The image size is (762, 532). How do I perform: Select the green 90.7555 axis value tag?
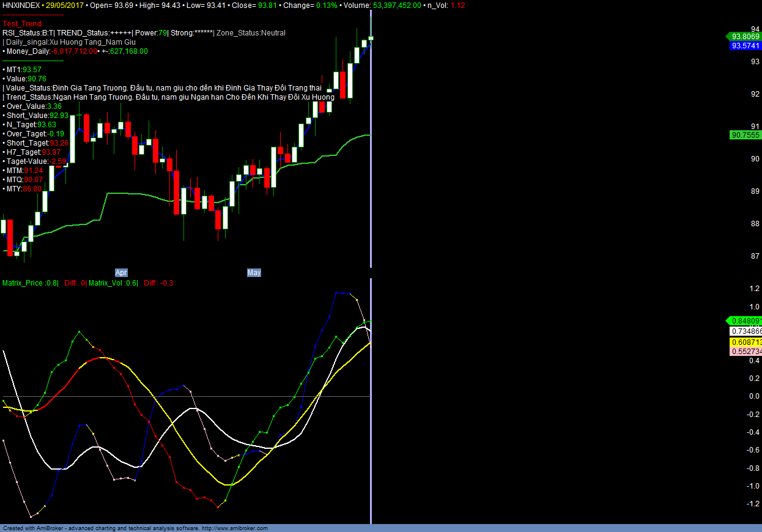(x=745, y=135)
